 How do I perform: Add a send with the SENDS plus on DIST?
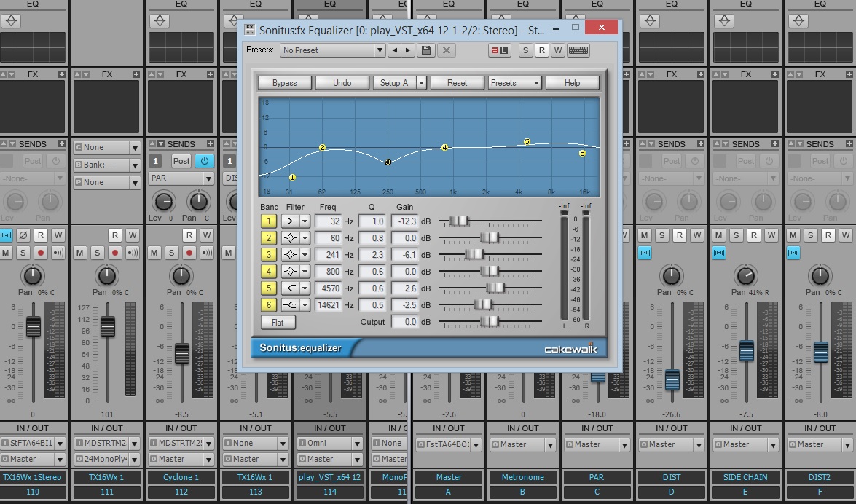700,143
